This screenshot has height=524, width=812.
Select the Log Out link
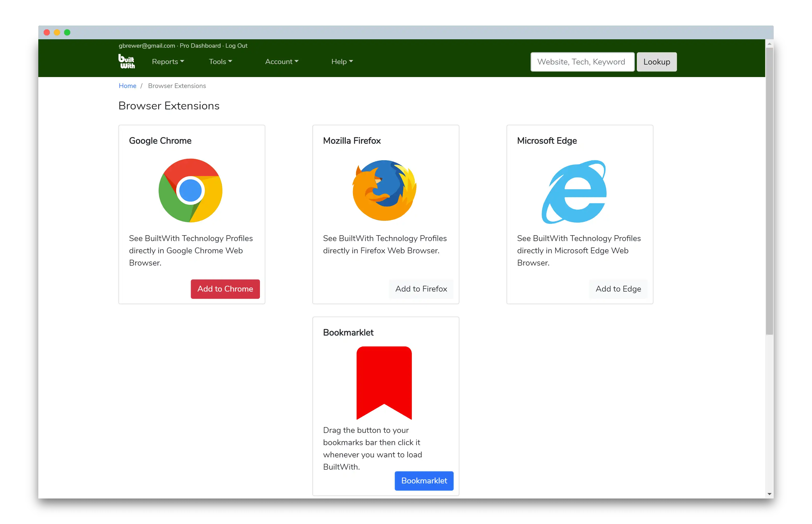coord(236,46)
